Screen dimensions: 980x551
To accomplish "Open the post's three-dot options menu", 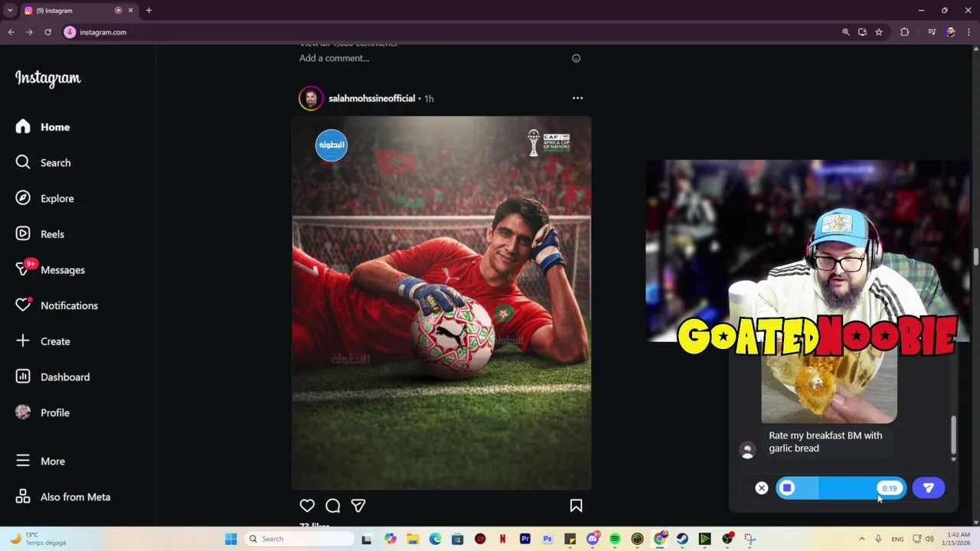I will 577,98.
